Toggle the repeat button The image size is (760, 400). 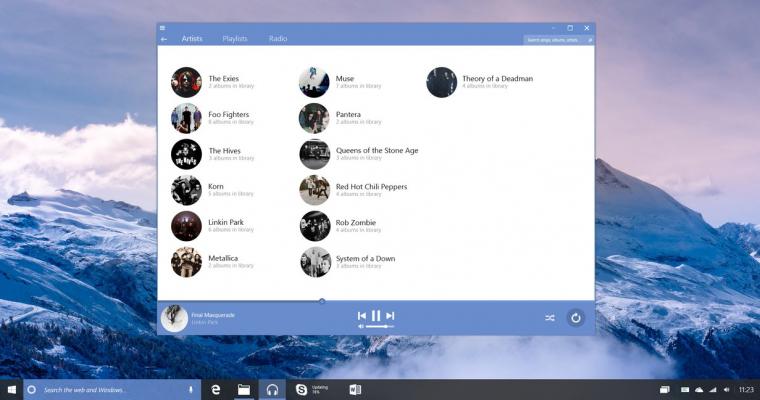pyautogui.click(x=576, y=318)
